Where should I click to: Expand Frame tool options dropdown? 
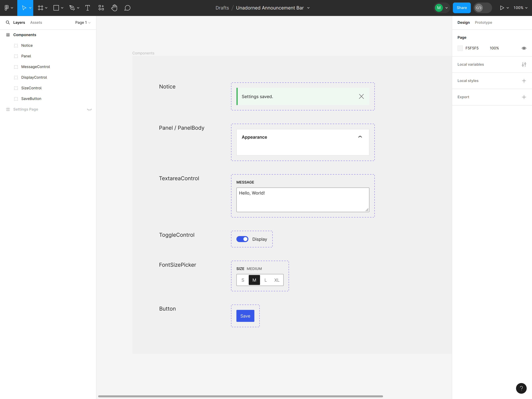pos(46,8)
